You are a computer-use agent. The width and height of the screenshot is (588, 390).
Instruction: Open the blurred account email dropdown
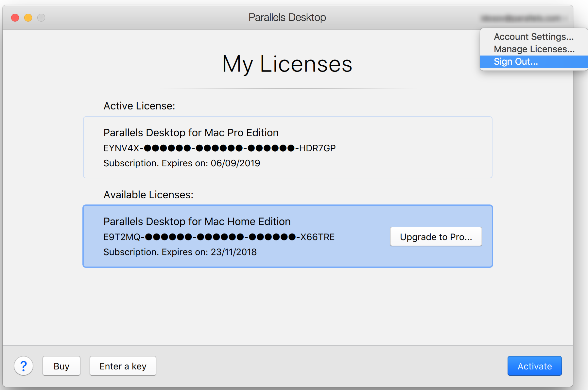524,18
